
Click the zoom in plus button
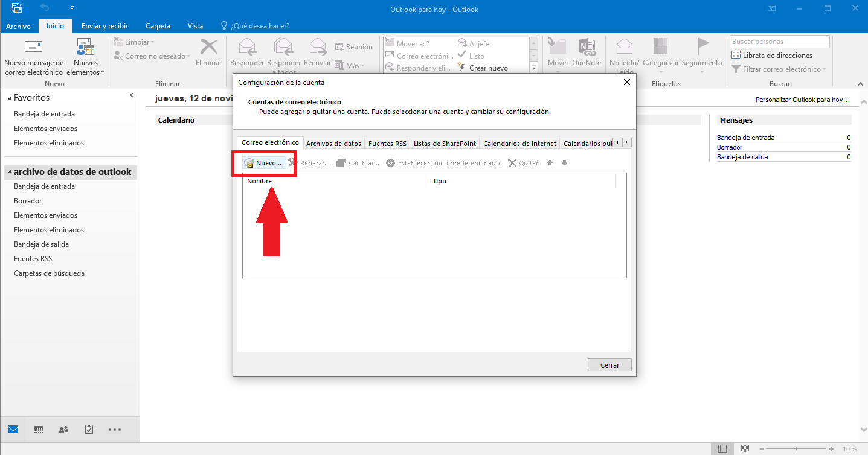[831, 449]
